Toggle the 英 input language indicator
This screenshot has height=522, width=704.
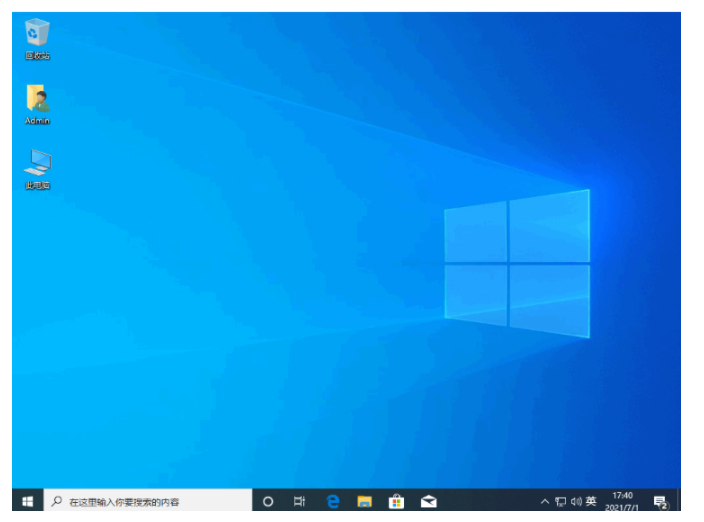pyautogui.click(x=591, y=501)
